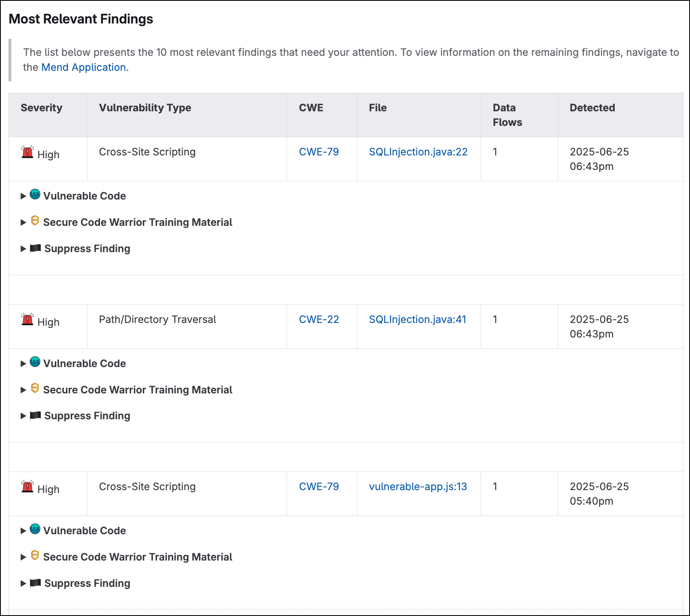690x616 pixels.
Task: Click the red siren icon in the SQLInjection.java:22 row
Action: [28, 153]
